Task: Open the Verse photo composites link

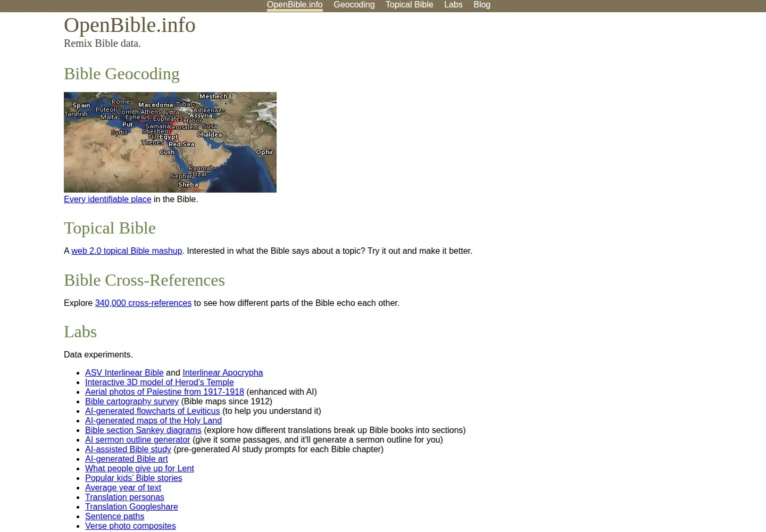Action: click(130, 526)
